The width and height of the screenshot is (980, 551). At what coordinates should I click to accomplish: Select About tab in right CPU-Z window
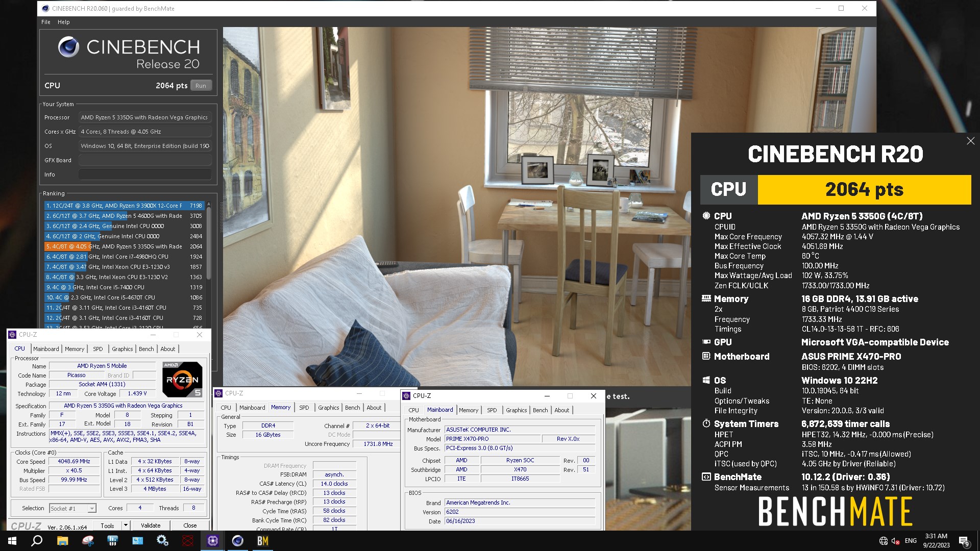point(562,410)
